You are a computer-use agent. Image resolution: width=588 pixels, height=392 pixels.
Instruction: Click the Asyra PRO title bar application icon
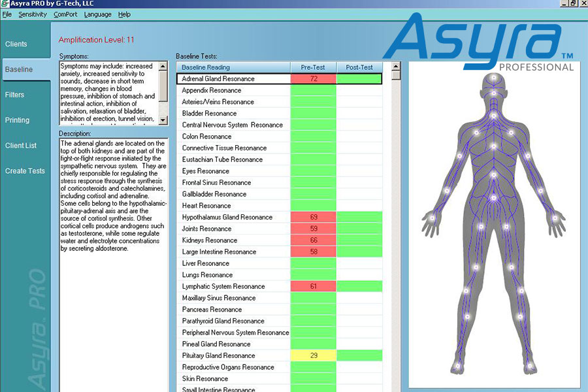5,3
